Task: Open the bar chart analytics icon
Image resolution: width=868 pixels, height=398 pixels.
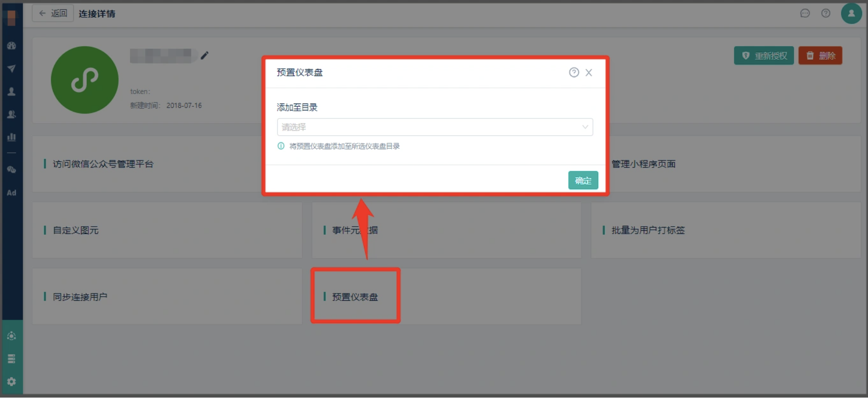Action: pos(12,137)
